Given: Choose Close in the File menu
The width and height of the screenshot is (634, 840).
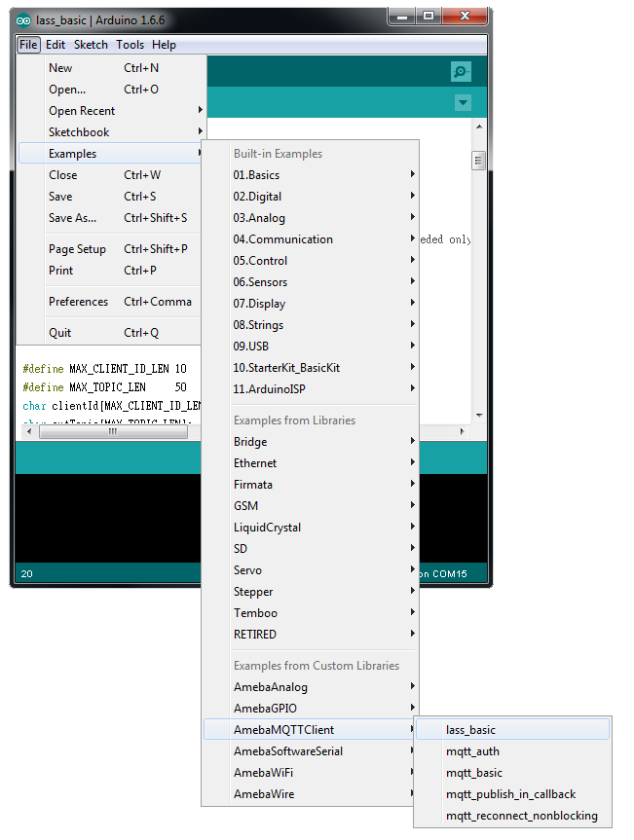Looking at the screenshot, I should (111, 175).
